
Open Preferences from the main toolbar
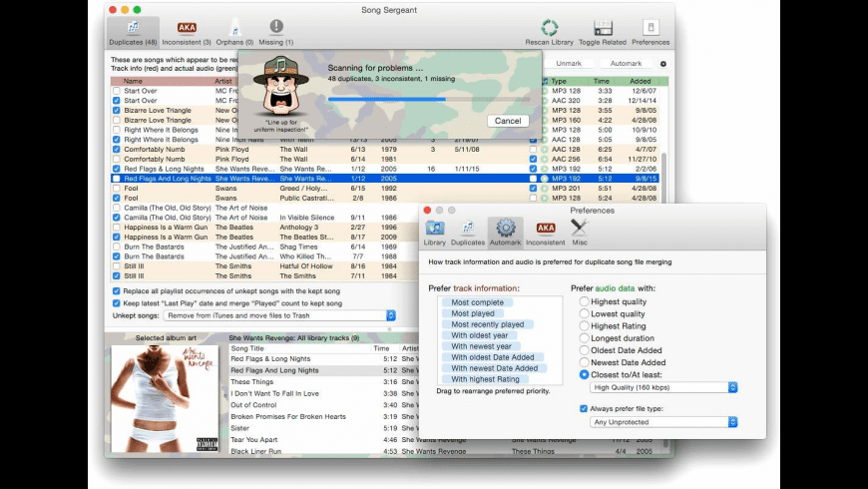point(651,33)
